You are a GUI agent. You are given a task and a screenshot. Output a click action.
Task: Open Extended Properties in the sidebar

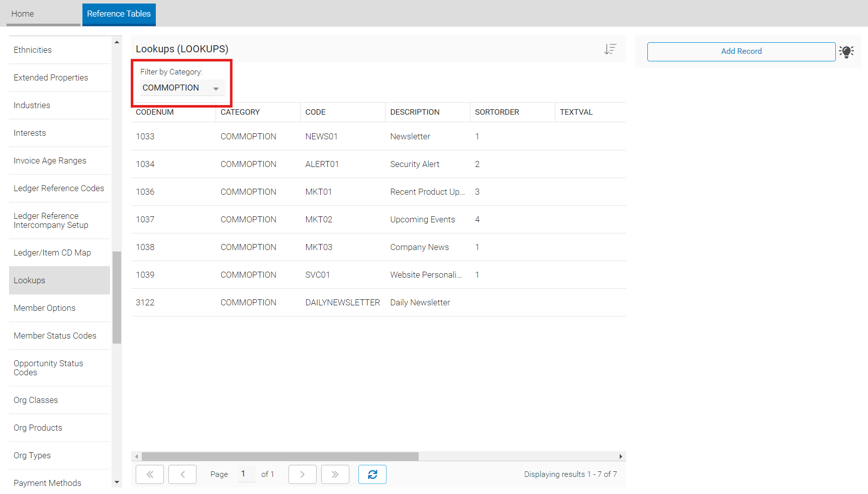click(x=59, y=77)
